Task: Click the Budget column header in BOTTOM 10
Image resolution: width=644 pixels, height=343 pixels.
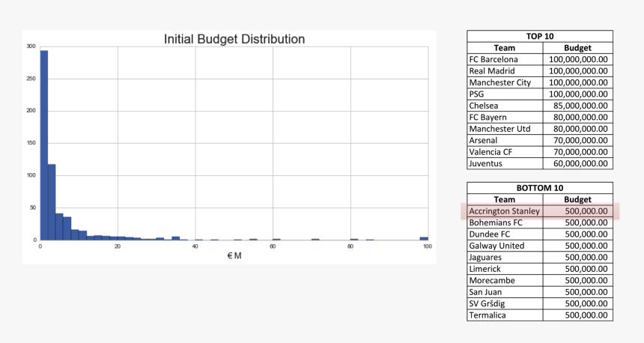Action: coord(578,199)
